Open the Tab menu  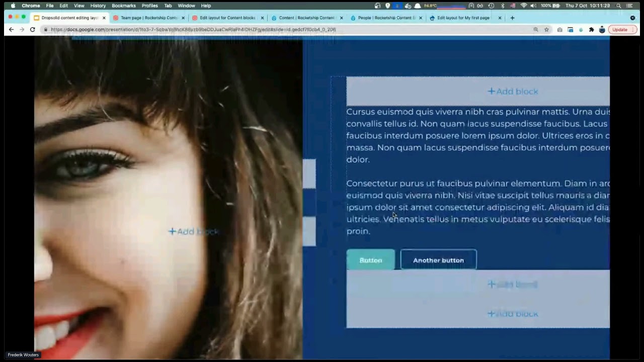click(168, 6)
